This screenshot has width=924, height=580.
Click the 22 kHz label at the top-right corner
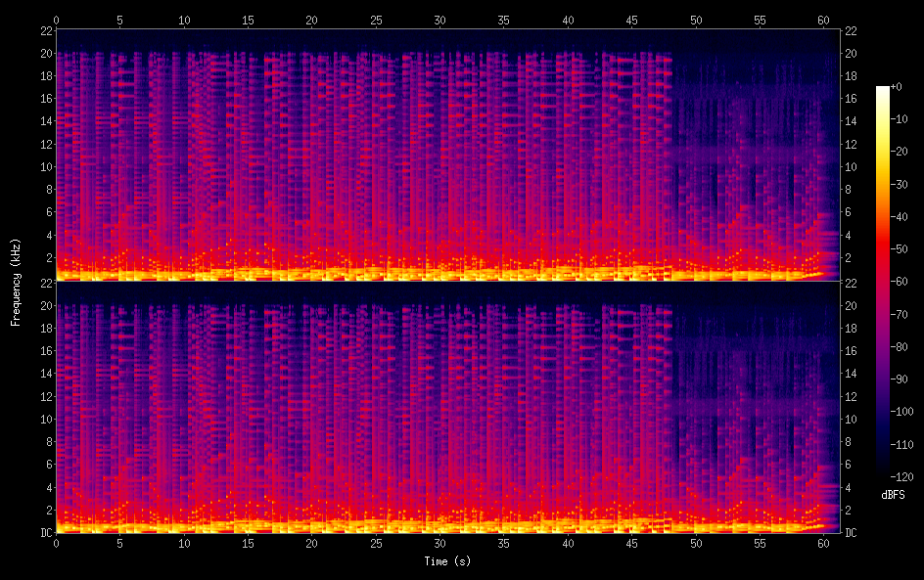[x=851, y=30]
